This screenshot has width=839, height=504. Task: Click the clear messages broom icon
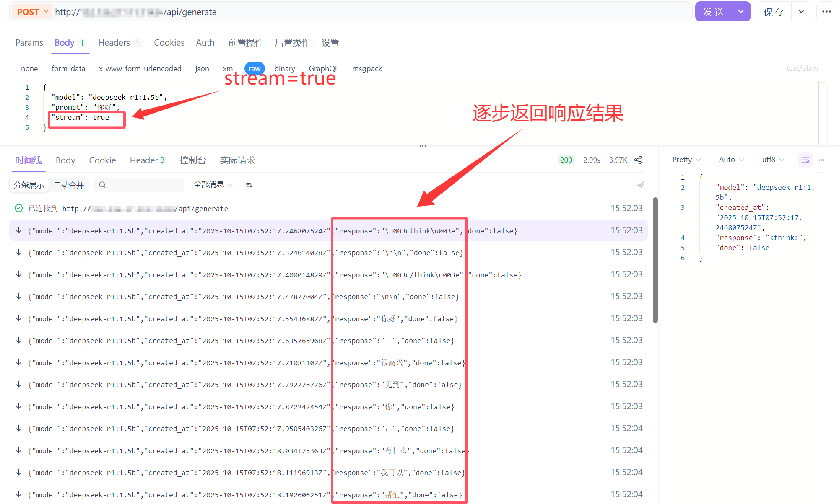pyautogui.click(x=640, y=185)
